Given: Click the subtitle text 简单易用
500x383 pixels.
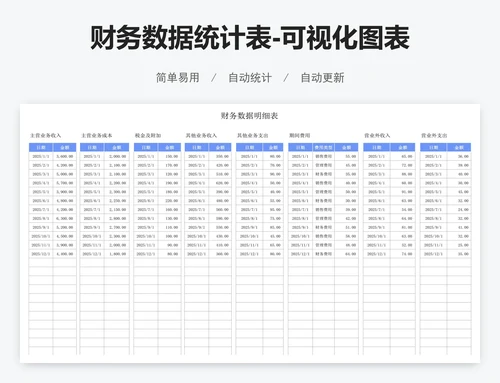Looking at the screenshot, I should 178,78.
